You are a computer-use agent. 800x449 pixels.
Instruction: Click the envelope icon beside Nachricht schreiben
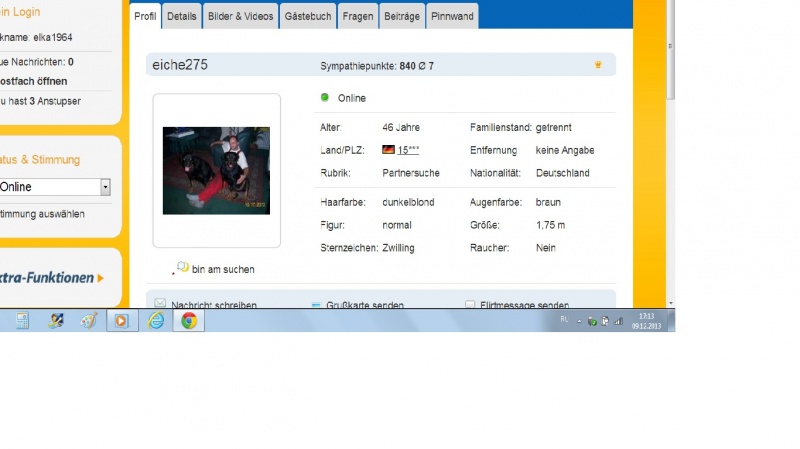[160, 304]
